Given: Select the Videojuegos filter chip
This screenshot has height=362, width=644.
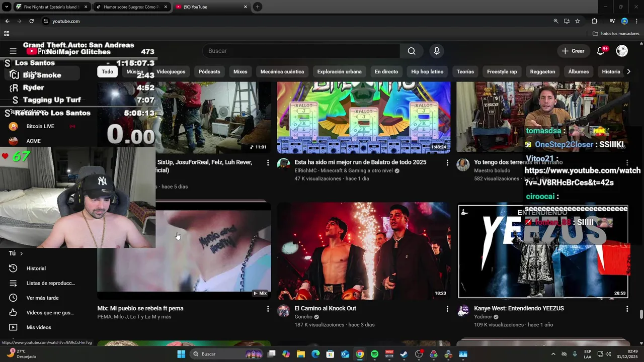Looking at the screenshot, I should 171,71.
